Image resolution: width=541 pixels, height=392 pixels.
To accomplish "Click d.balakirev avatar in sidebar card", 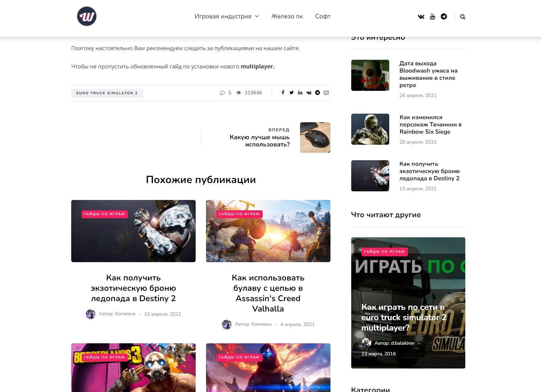I will [x=366, y=343].
